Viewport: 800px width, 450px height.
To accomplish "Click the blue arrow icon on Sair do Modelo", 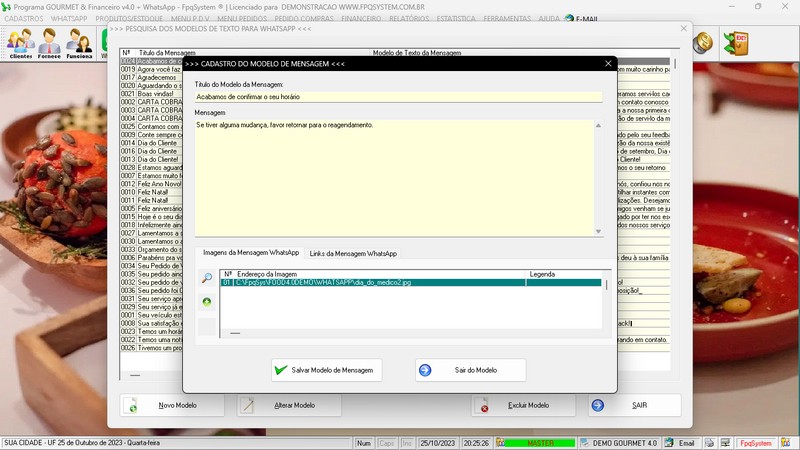I will 425,370.
